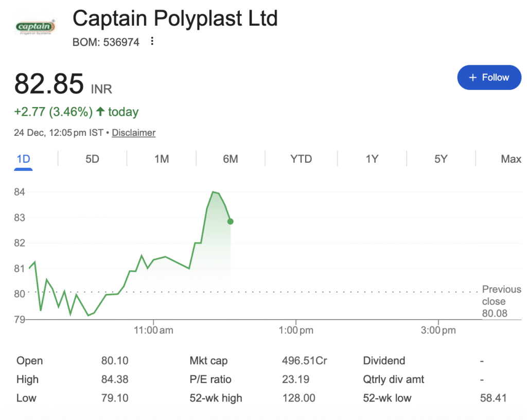Viewport: 527px width, 420px height.
Task: Show the Max chart range
Action: pos(511,159)
